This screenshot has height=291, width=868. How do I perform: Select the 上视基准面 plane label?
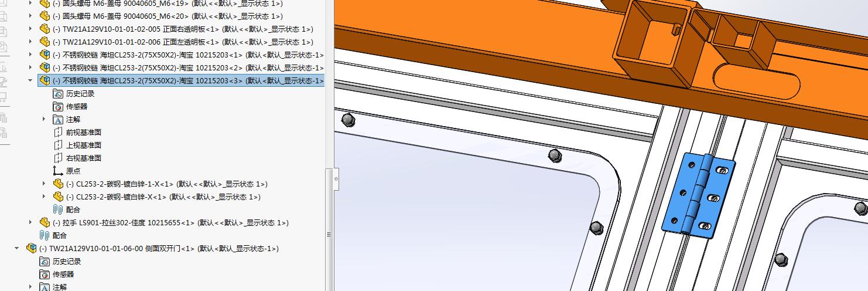[84, 145]
